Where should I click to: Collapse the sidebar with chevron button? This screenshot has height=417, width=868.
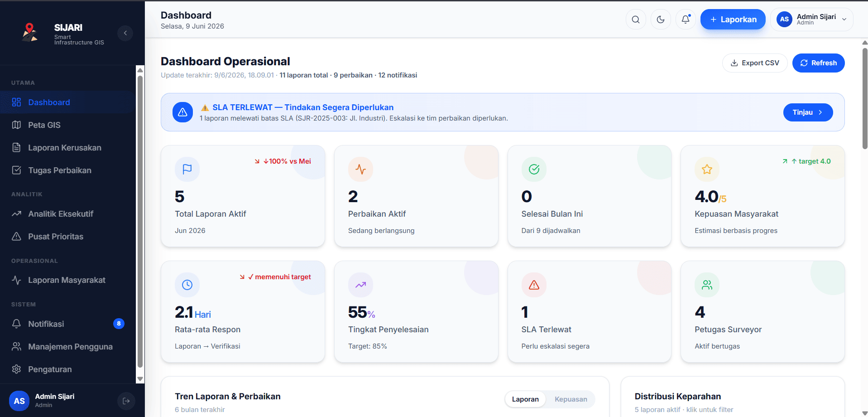[x=125, y=33]
